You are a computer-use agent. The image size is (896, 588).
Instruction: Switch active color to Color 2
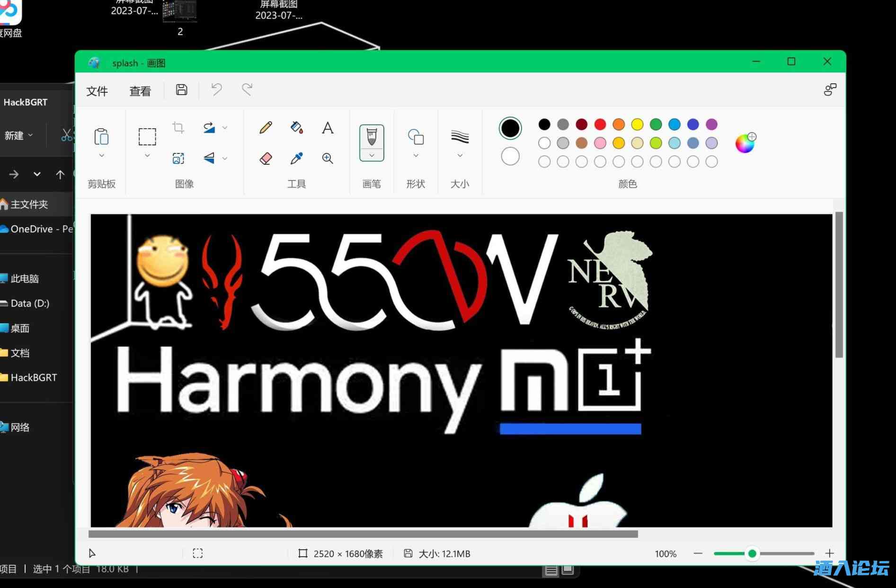(x=510, y=156)
